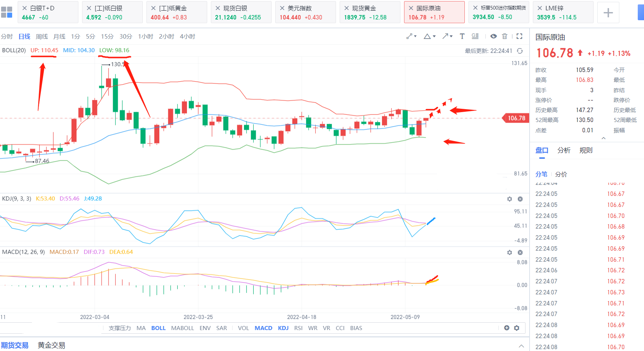
Task: Close the 标普500 futures tab
Action: (x=475, y=8)
